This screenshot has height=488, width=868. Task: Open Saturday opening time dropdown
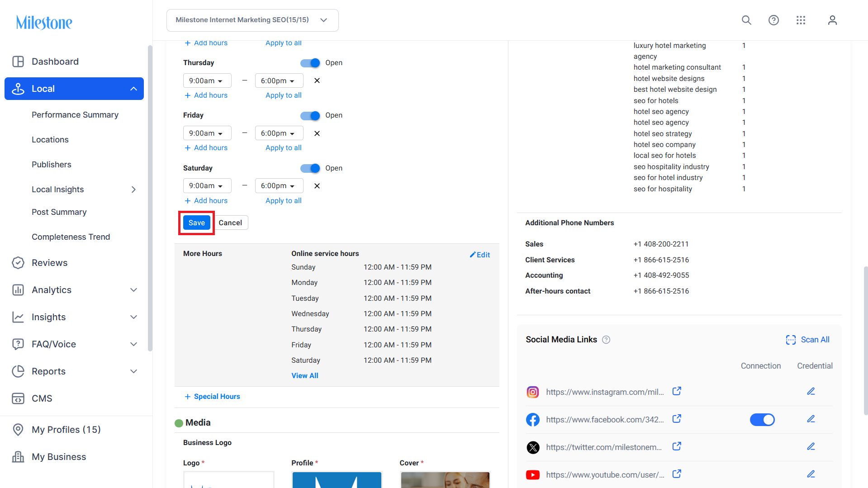click(x=207, y=185)
